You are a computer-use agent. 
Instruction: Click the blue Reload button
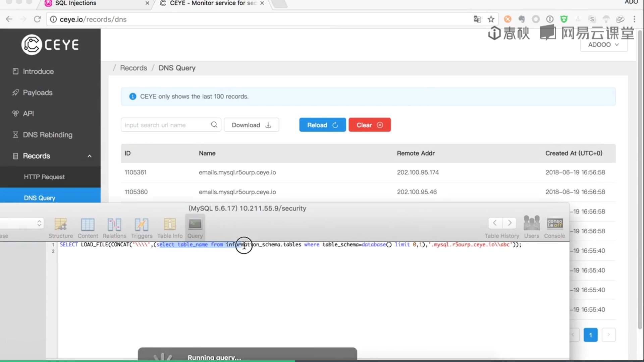(322, 125)
